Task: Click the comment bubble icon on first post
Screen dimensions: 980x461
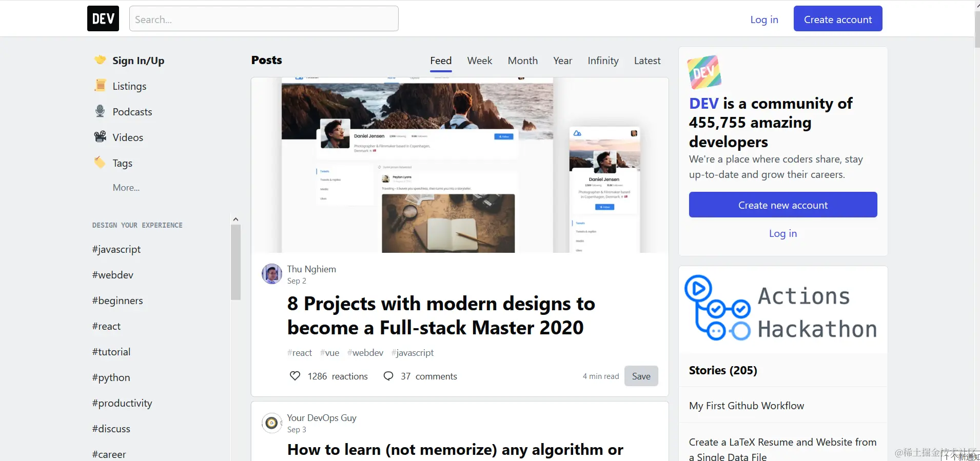Action: point(388,376)
